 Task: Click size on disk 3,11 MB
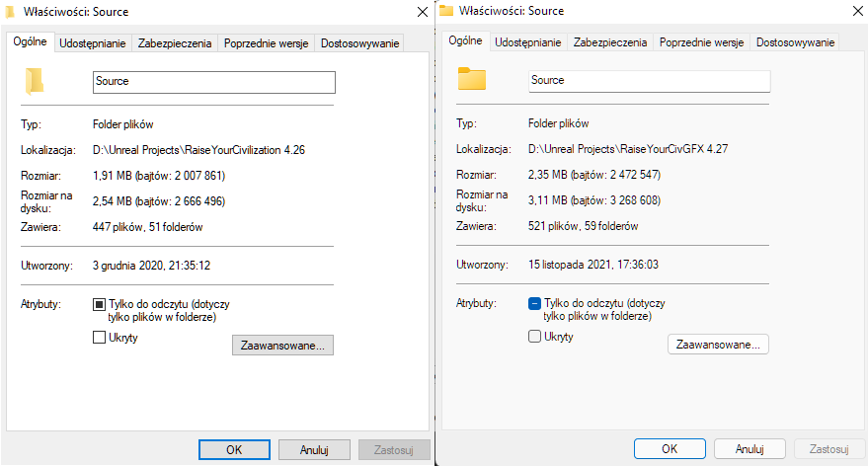click(594, 200)
